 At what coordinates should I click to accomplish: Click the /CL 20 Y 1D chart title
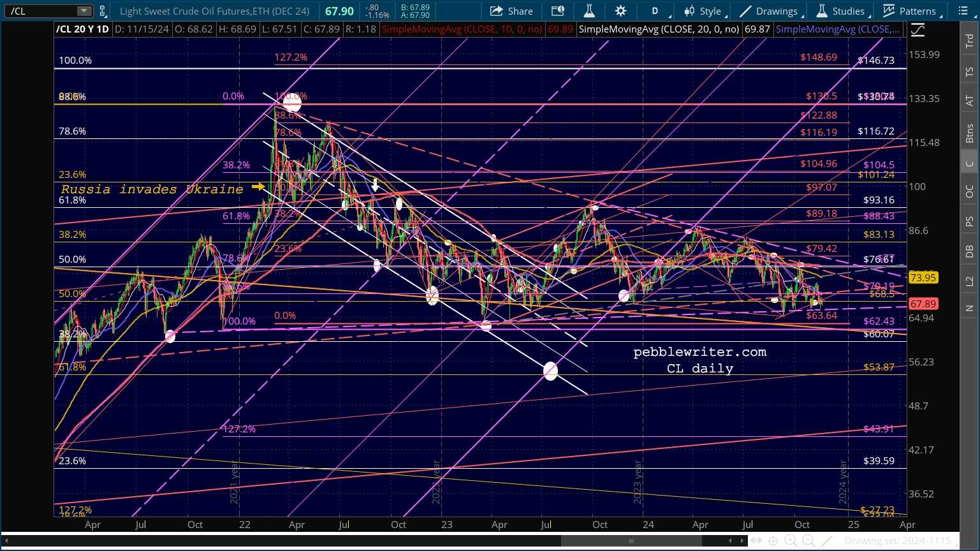click(x=83, y=29)
